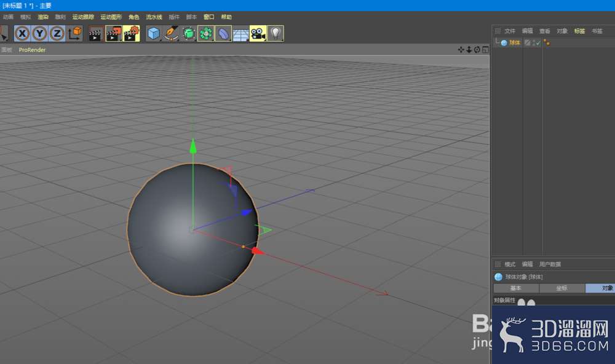
Task: Open the 窗口 menu
Action: tap(209, 17)
